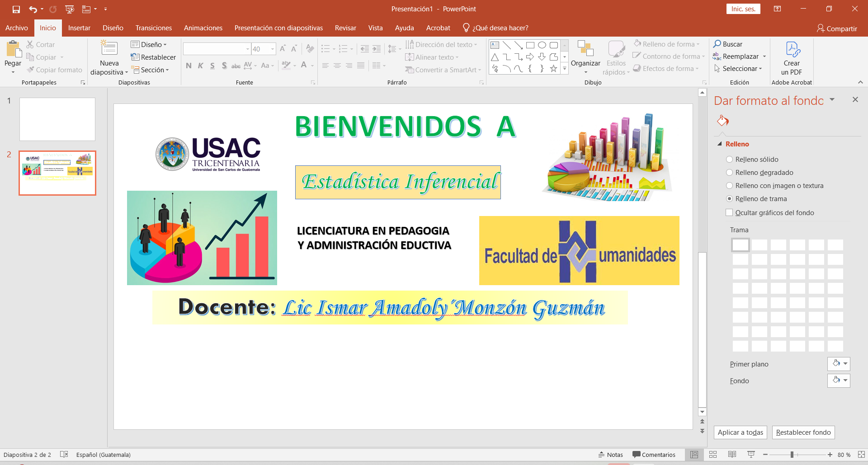This screenshot has height=465, width=868.
Task: Click the Organizar icon
Action: point(585,49)
